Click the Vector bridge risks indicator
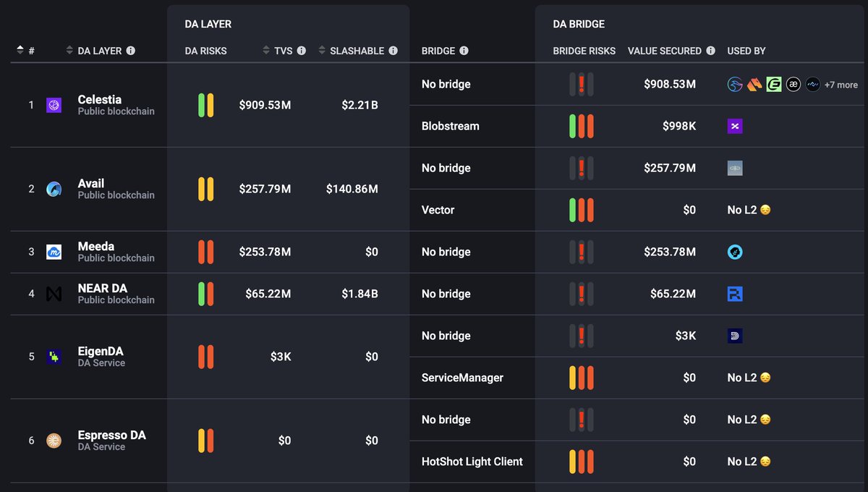Viewport: 868px width, 492px height. tap(582, 210)
